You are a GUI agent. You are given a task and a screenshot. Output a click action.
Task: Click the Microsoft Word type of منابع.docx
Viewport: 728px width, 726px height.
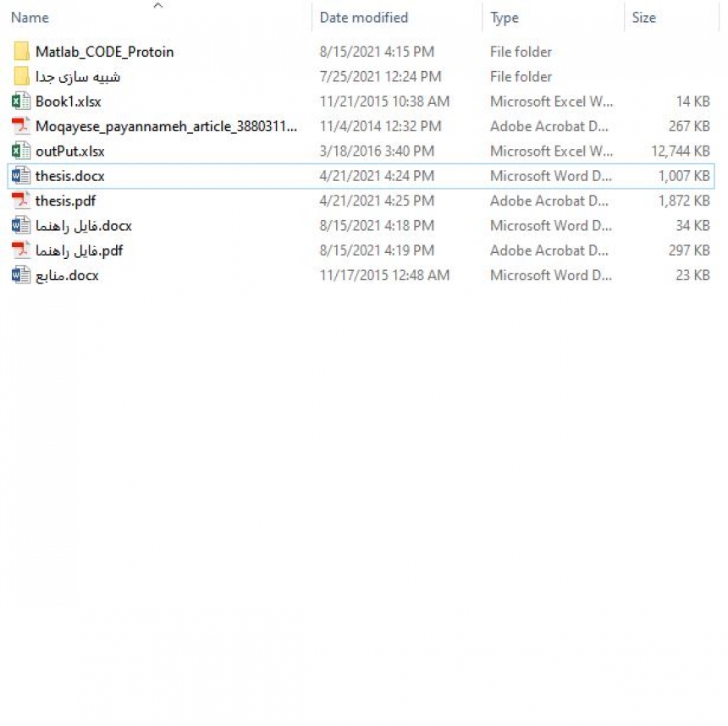pos(551,275)
